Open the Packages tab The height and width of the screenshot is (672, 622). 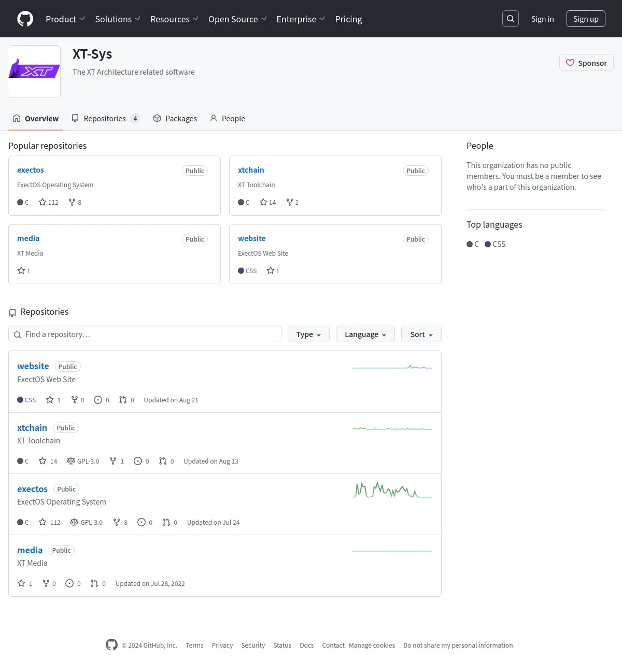point(175,119)
